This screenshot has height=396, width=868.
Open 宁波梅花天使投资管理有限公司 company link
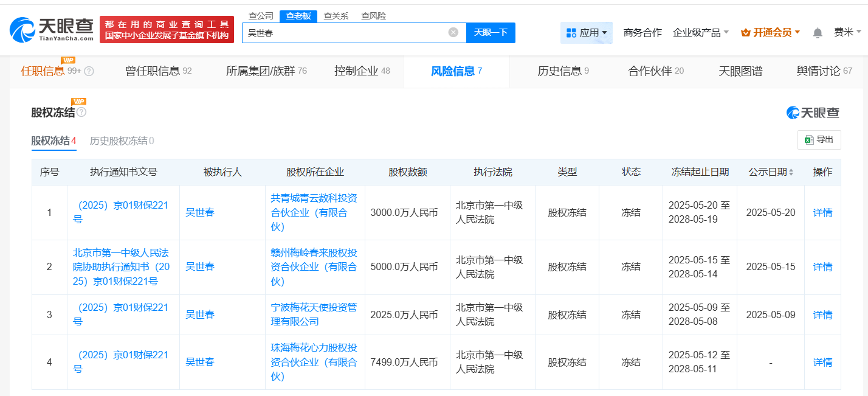(x=314, y=314)
